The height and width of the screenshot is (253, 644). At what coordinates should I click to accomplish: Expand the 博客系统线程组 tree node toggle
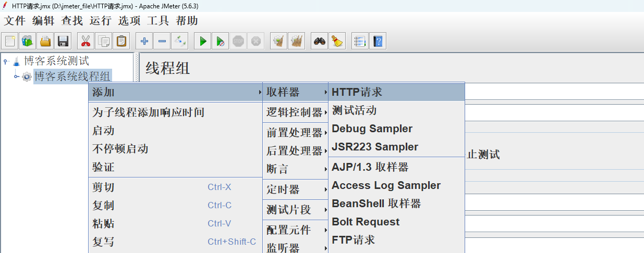(16, 77)
